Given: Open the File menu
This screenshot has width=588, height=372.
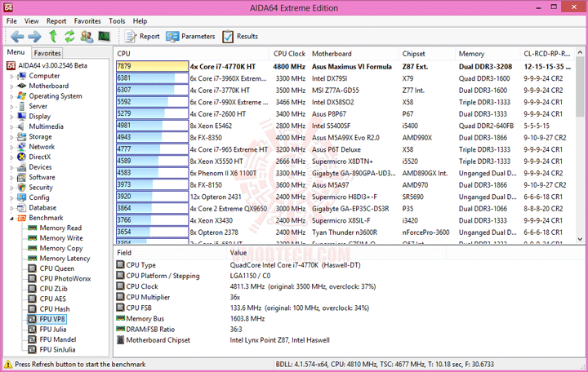Looking at the screenshot, I should 11,21.
